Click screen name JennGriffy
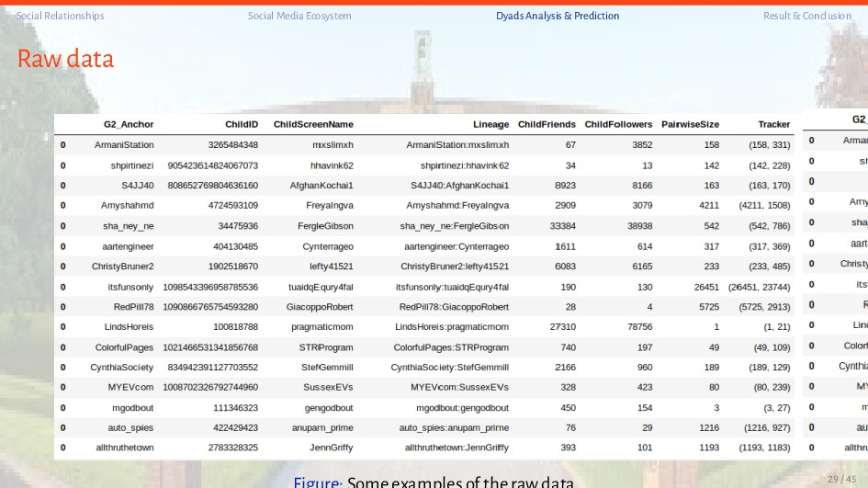The height and width of the screenshot is (488, 868). [331, 447]
